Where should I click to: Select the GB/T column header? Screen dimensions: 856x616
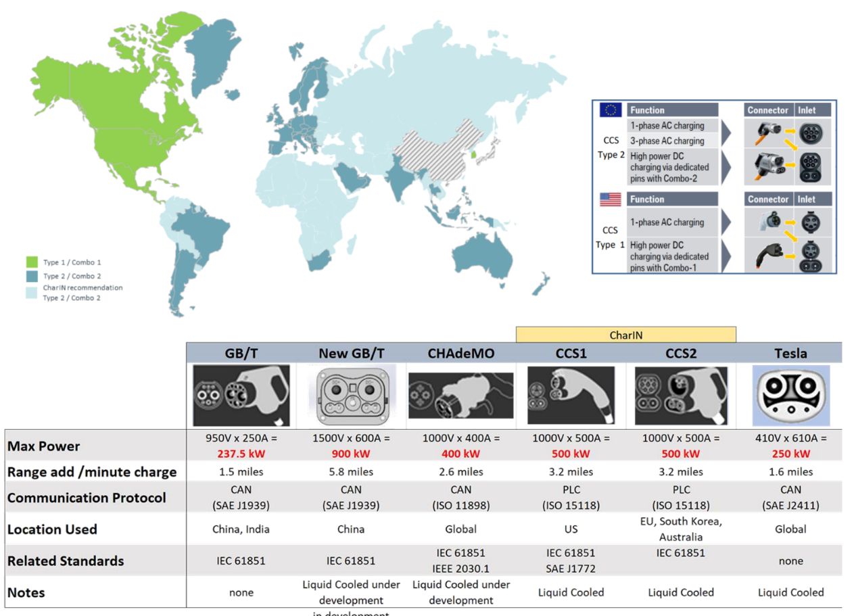241,353
